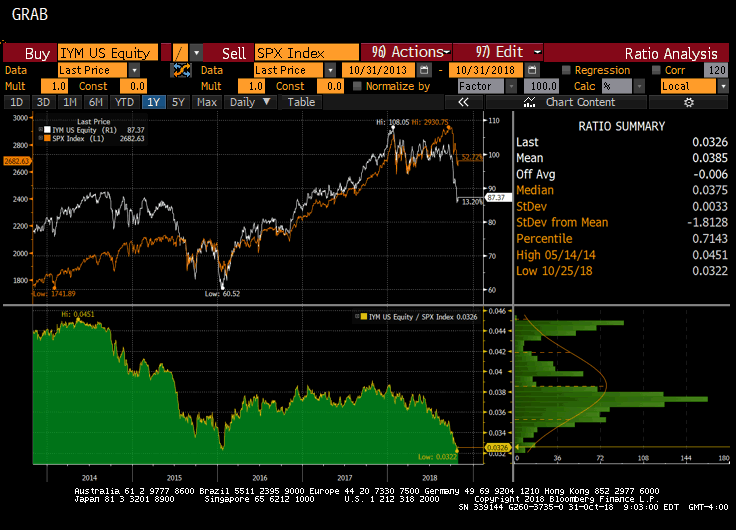The height and width of the screenshot is (530, 736).
Task: Expand Buy side Last Price dropdown
Action: coord(134,70)
